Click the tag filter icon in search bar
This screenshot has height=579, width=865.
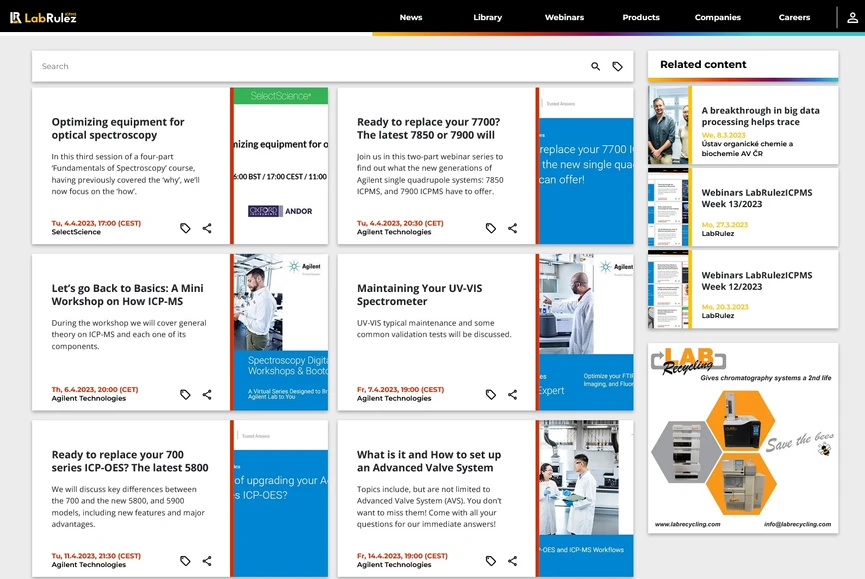tap(617, 66)
